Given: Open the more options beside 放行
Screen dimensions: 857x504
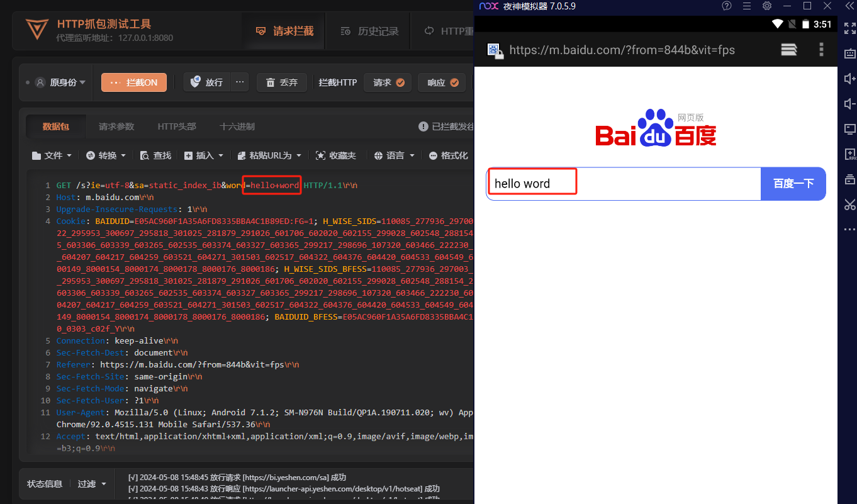Looking at the screenshot, I should (x=240, y=82).
